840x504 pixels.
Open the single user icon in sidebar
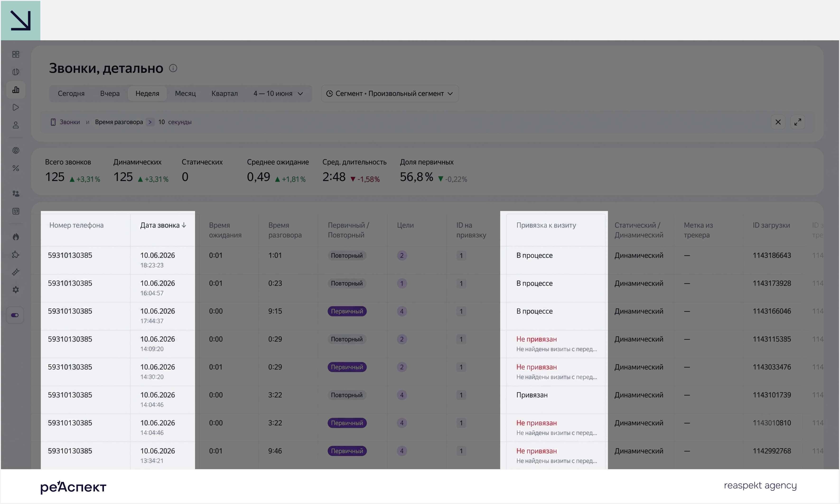point(16,125)
